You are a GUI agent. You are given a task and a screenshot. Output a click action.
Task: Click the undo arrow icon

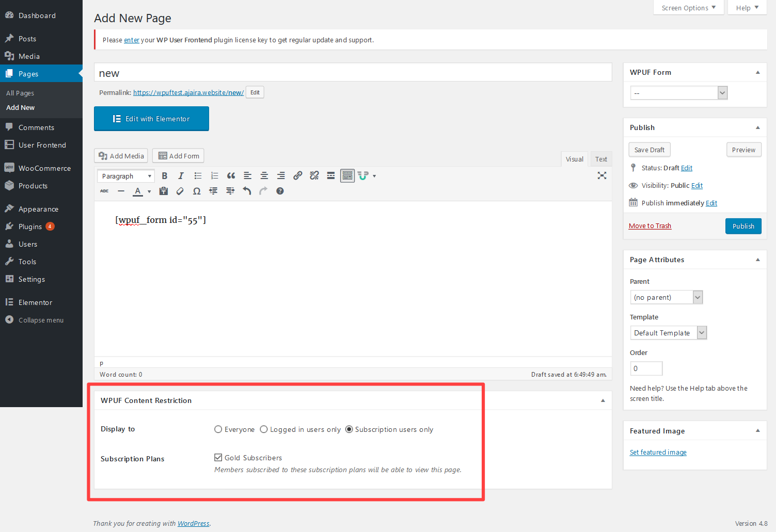[247, 191]
